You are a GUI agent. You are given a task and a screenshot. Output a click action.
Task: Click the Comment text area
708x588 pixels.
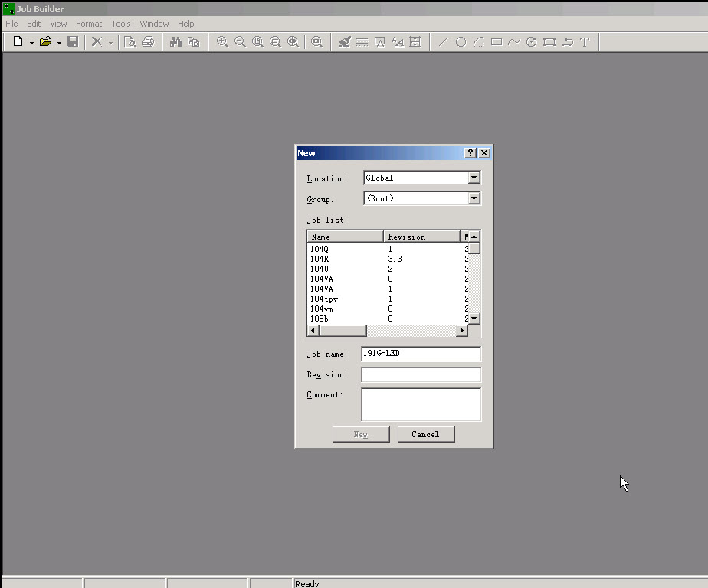pyautogui.click(x=421, y=404)
